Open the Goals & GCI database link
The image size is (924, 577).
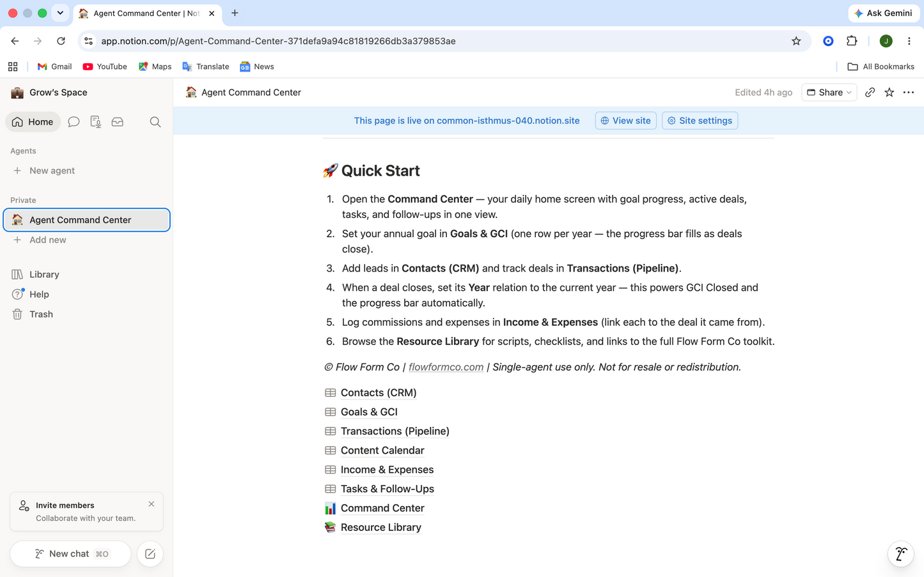pyautogui.click(x=369, y=412)
